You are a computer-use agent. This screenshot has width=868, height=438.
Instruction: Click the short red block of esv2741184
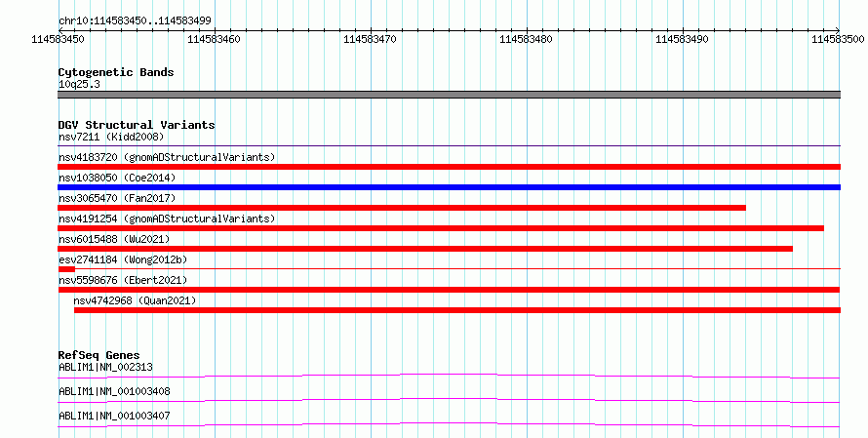66,269
